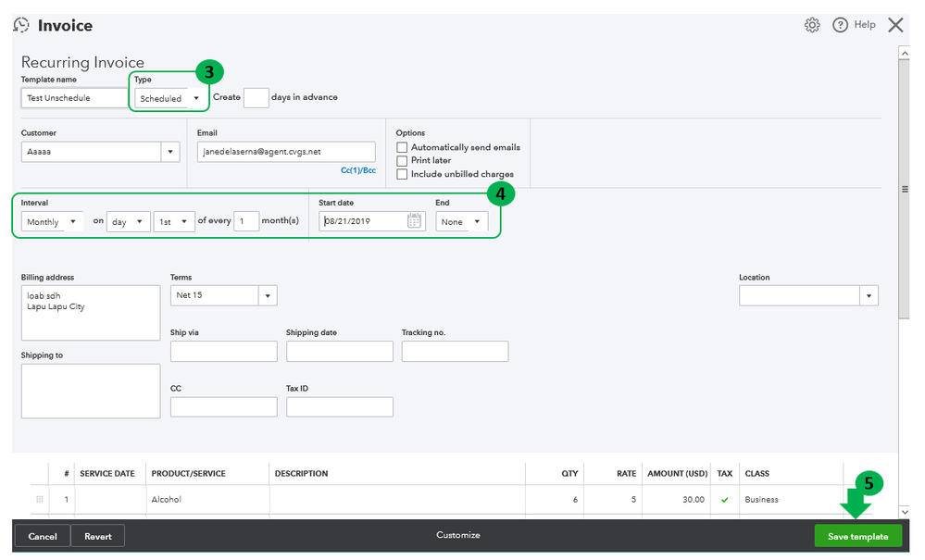Click the Template name input field
The width and height of the screenshot is (925, 560).
pos(74,98)
